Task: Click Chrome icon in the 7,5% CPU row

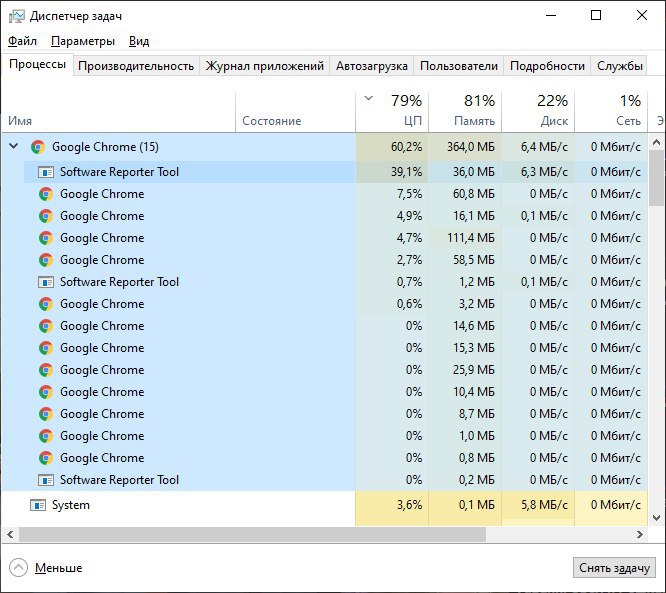Action: pyautogui.click(x=46, y=194)
